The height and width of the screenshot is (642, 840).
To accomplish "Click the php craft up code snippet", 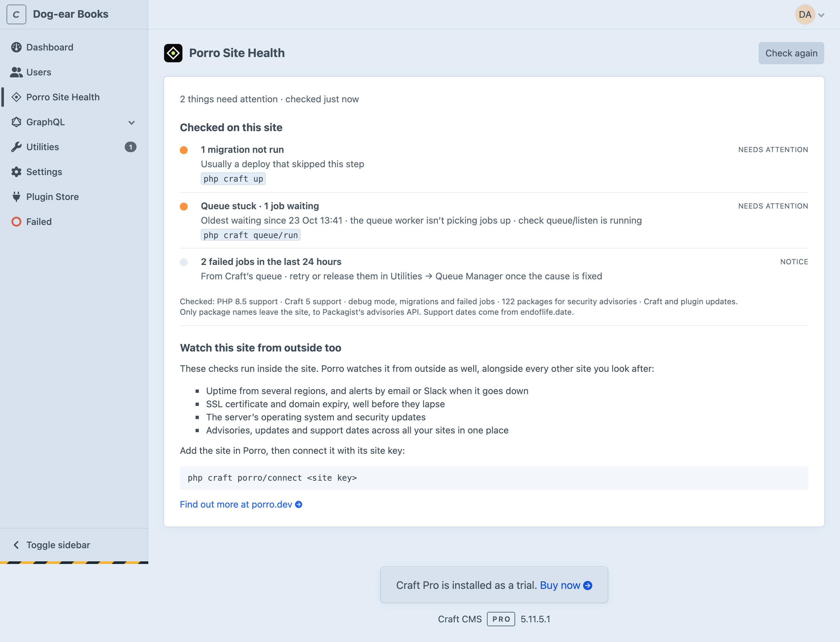I will [233, 179].
